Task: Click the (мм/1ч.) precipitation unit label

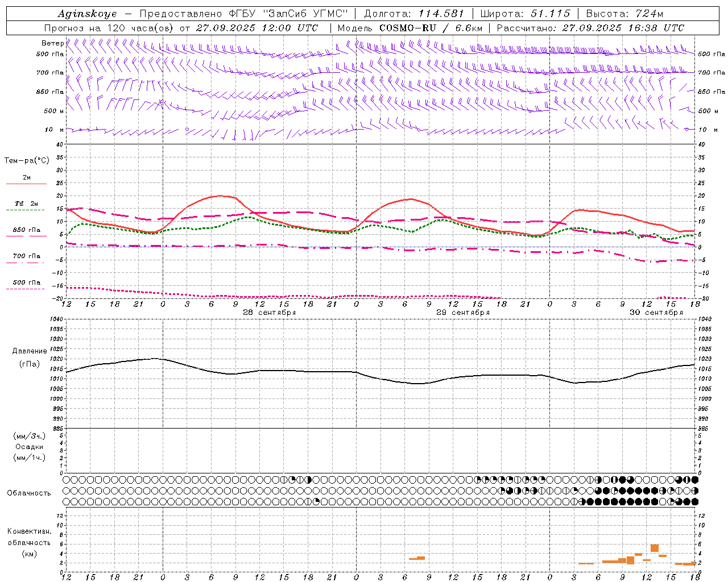Action: [30, 458]
